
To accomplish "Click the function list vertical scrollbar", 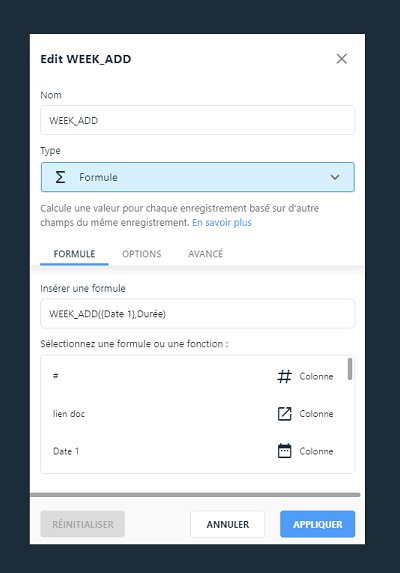I will click(350, 369).
